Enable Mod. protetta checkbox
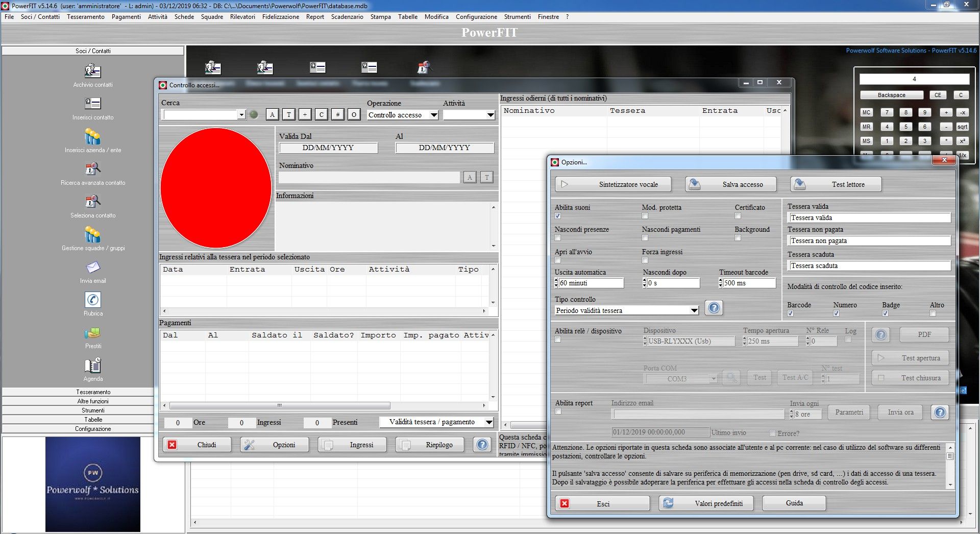The image size is (980, 534). [645, 216]
